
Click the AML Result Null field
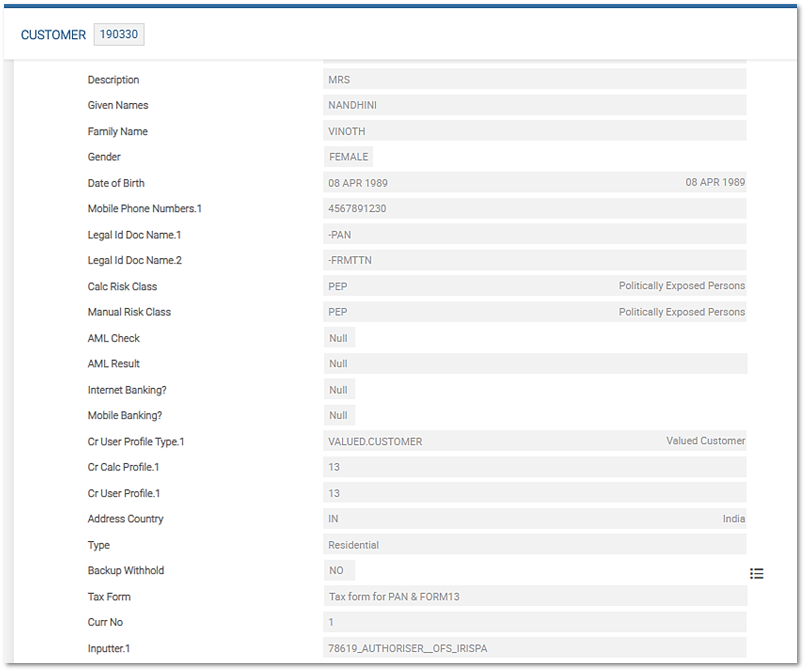click(x=535, y=363)
